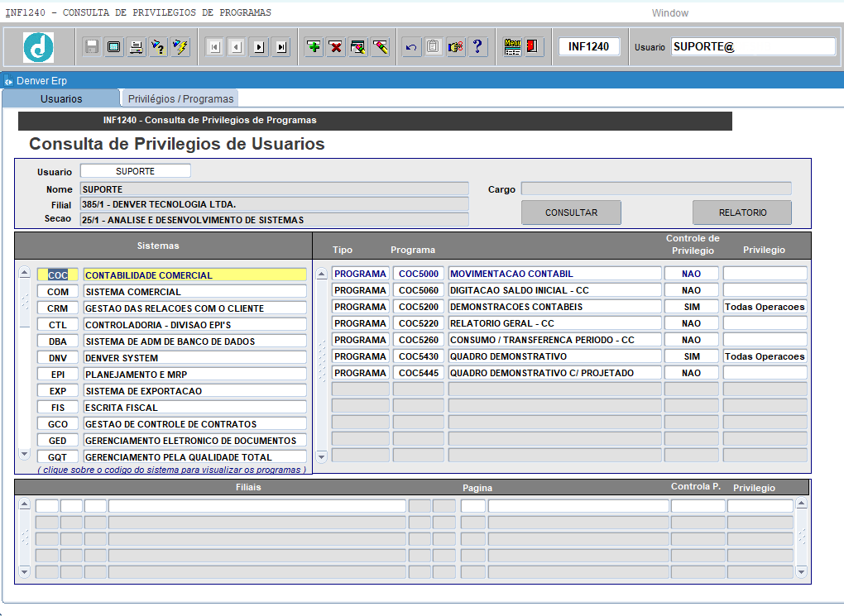The height and width of the screenshot is (616, 844).
Task: Click the green plus Insert Record icon
Action: 314,47
